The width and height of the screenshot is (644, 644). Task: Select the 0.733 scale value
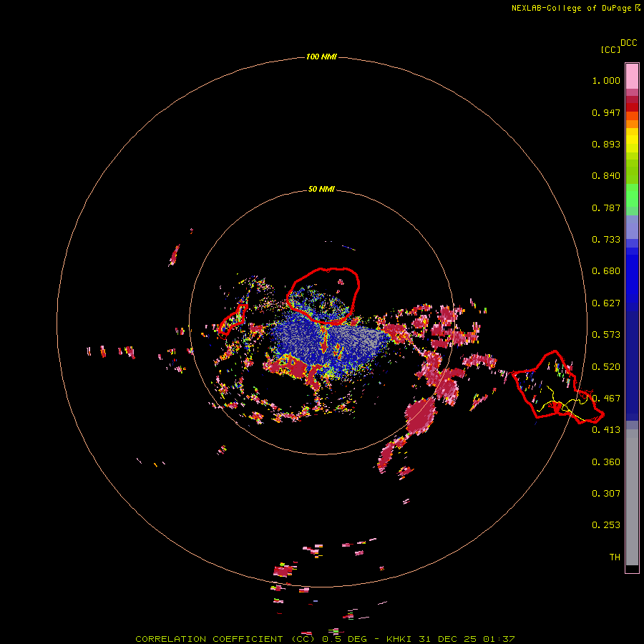coord(606,240)
